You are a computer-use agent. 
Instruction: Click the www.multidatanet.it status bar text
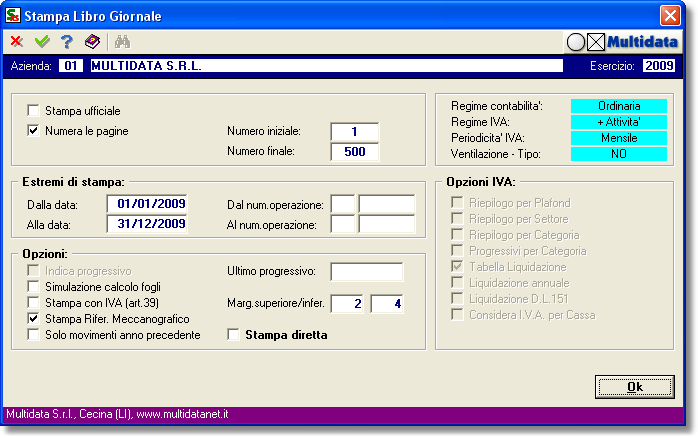point(183,414)
